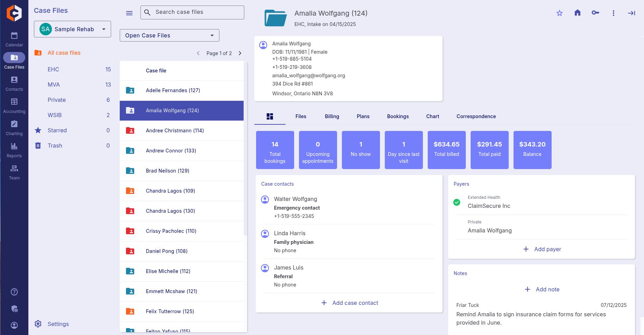The height and width of the screenshot is (335, 644).
Task: Click the home icon in case header
Action: click(x=578, y=13)
